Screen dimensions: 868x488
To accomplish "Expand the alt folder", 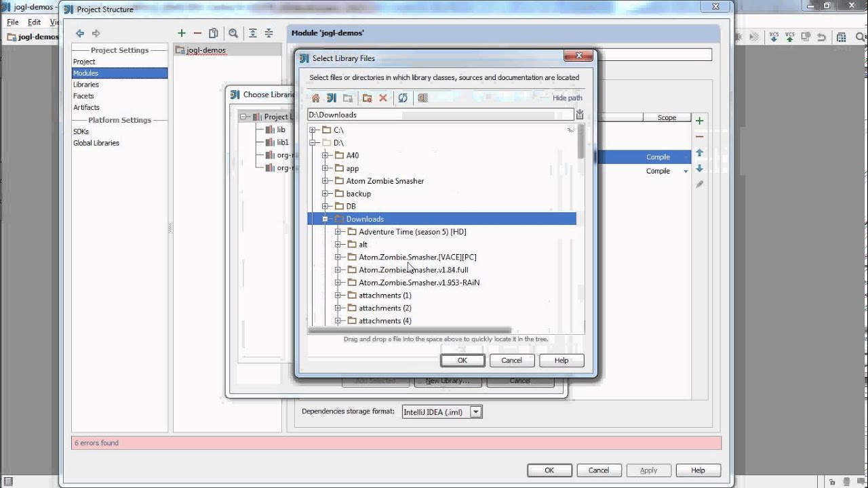I will click(338, 245).
